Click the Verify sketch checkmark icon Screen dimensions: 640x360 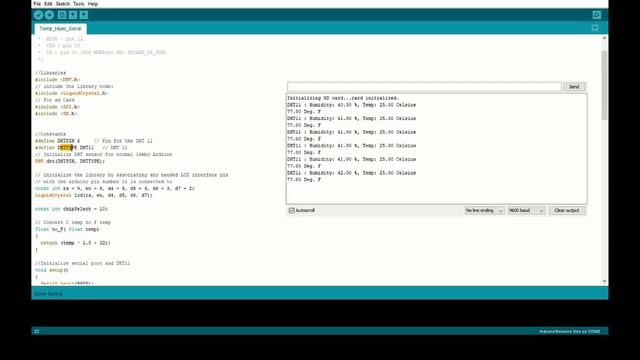click(38, 15)
